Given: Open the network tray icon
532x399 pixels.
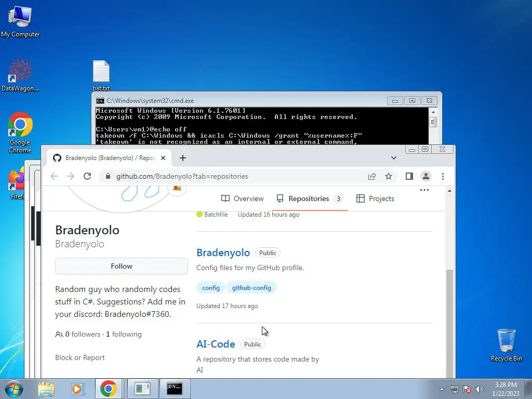Looking at the screenshot, I should (454, 389).
